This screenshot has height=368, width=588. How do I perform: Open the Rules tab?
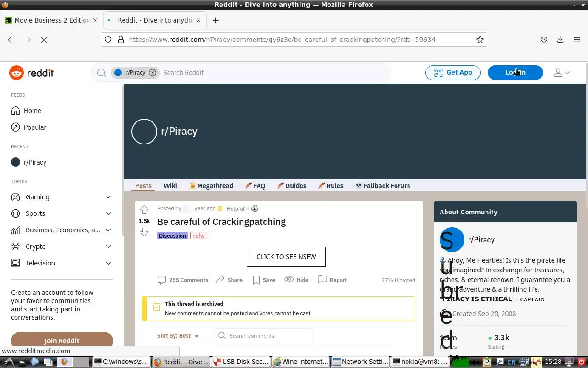tap(331, 186)
